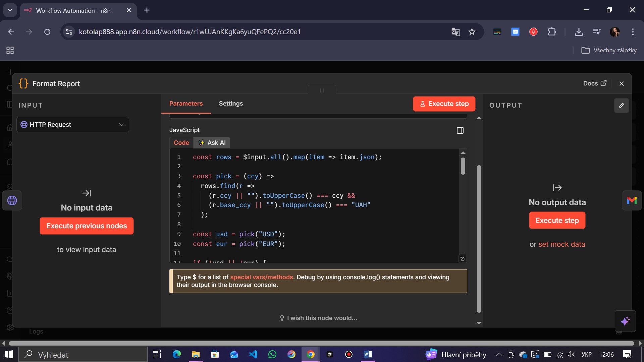644x362 pixels.
Task: Click set mock data link
Action: [561, 244]
